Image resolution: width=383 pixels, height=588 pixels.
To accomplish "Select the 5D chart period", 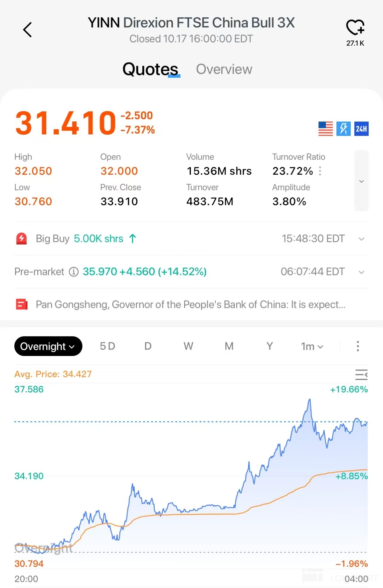I will point(107,346).
